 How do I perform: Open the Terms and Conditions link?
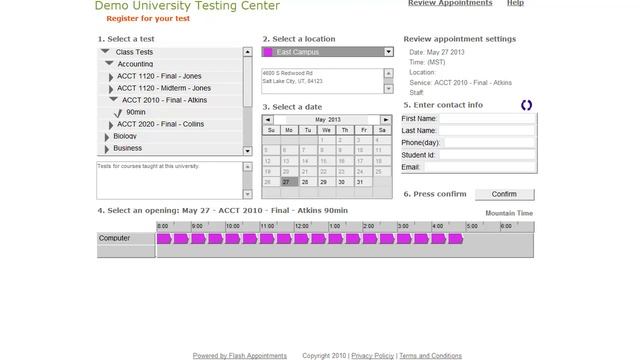point(431,356)
